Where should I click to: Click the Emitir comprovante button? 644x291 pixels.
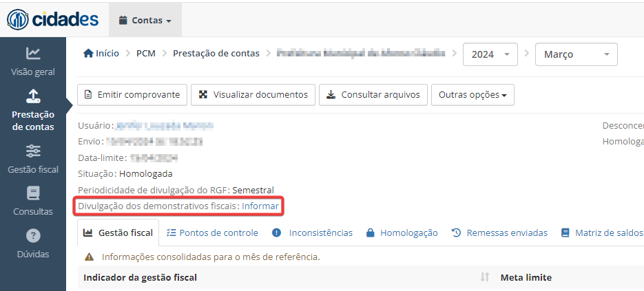132,95
